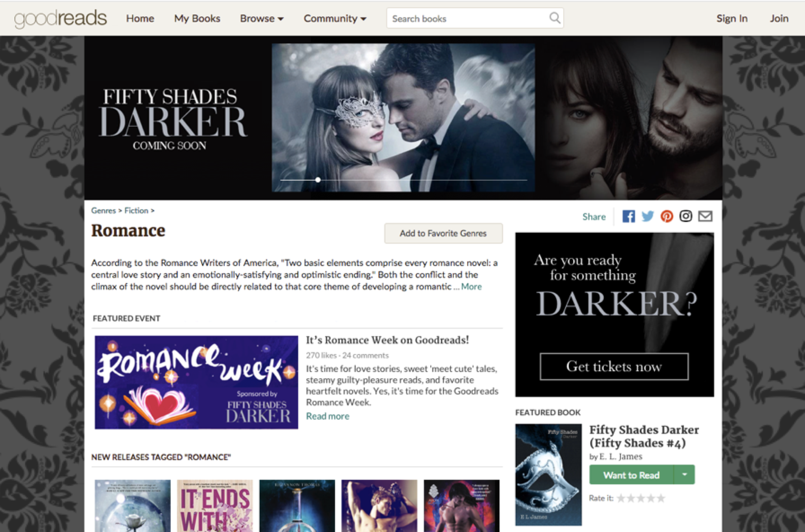Viewport: 805px width, 532px height.
Task: Go to Home in navigation
Action: 140,18
